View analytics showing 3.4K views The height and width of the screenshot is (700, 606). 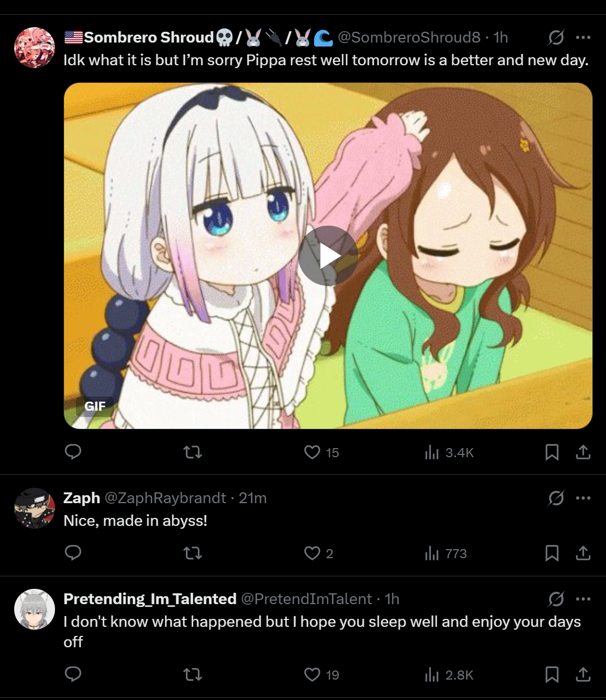tap(449, 452)
